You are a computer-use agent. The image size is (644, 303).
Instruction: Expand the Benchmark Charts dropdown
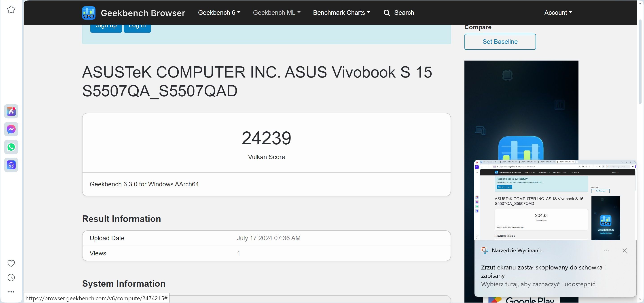click(x=341, y=13)
